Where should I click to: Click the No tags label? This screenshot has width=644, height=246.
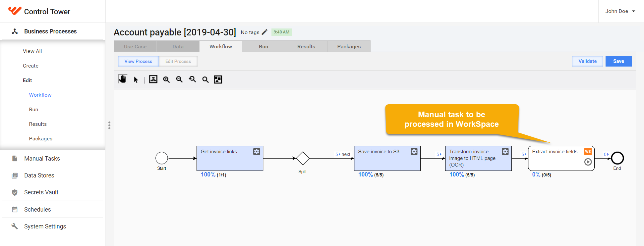coord(250,32)
